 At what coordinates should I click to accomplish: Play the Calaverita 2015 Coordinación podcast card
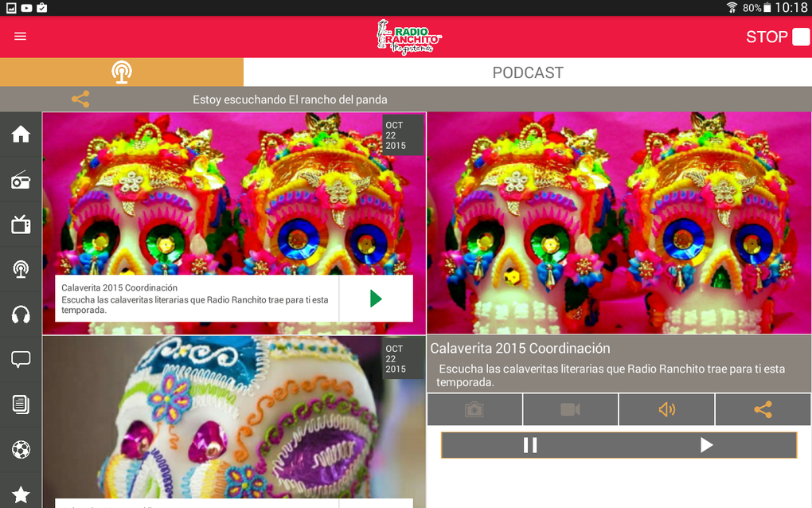[x=376, y=299]
